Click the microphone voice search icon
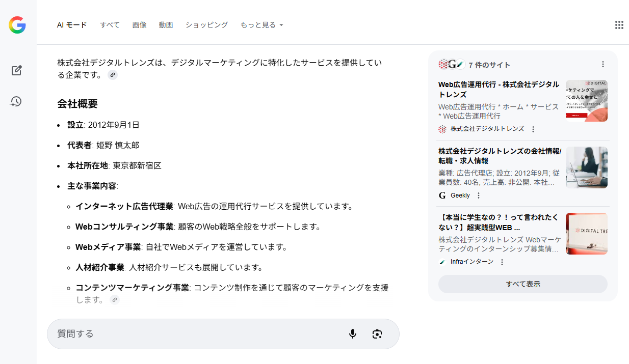Image resolution: width=629 pixels, height=364 pixels. pyautogui.click(x=352, y=334)
